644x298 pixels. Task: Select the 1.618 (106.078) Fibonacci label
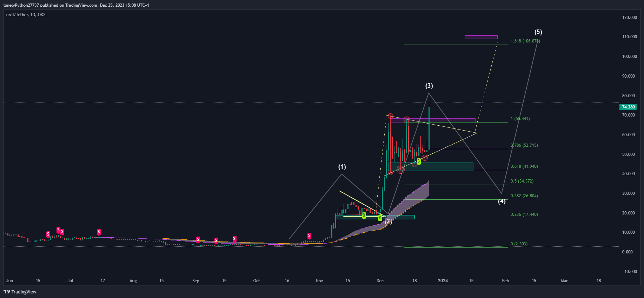coord(525,41)
